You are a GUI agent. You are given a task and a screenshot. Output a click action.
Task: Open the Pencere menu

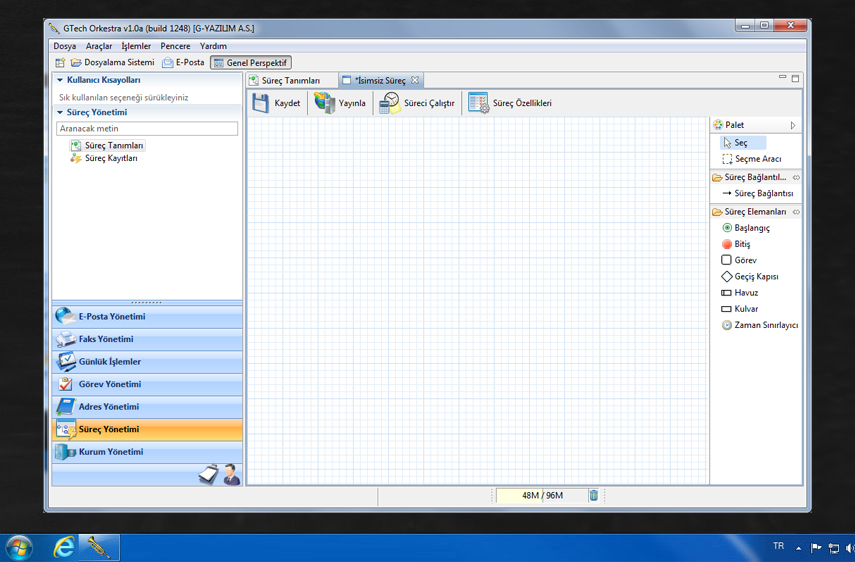pyautogui.click(x=175, y=46)
